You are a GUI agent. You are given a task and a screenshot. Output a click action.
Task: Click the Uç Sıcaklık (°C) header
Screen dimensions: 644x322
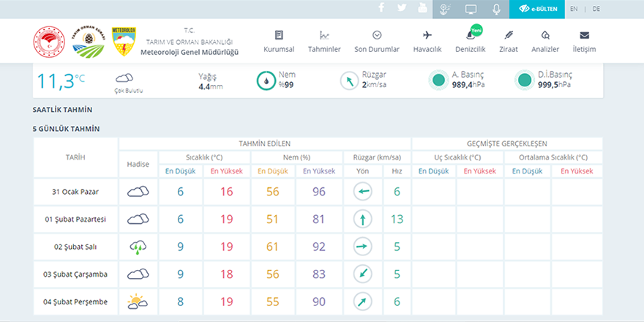[457, 157]
